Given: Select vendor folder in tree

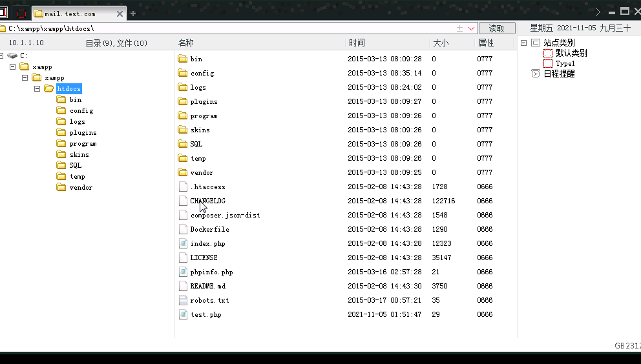Looking at the screenshot, I should [x=81, y=188].
